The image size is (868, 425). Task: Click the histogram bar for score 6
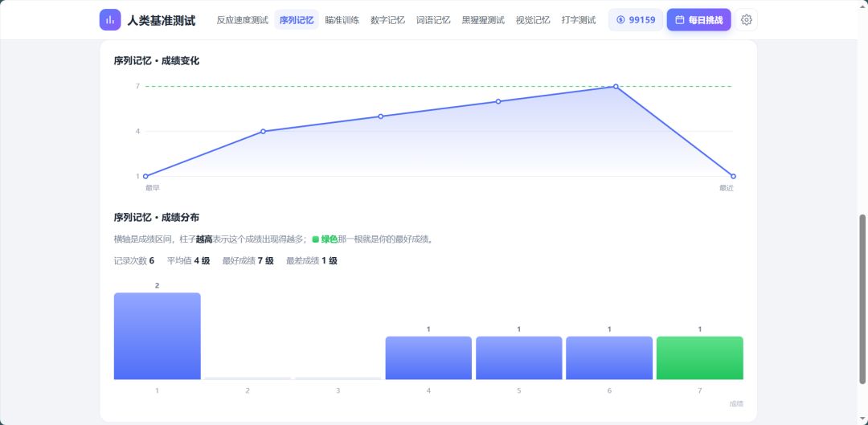point(609,358)
